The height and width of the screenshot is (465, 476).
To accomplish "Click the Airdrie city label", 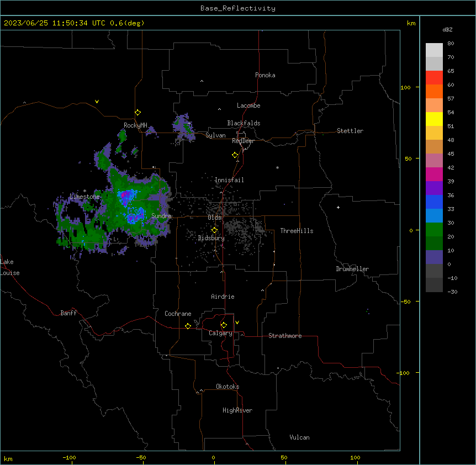I will 223,297.
